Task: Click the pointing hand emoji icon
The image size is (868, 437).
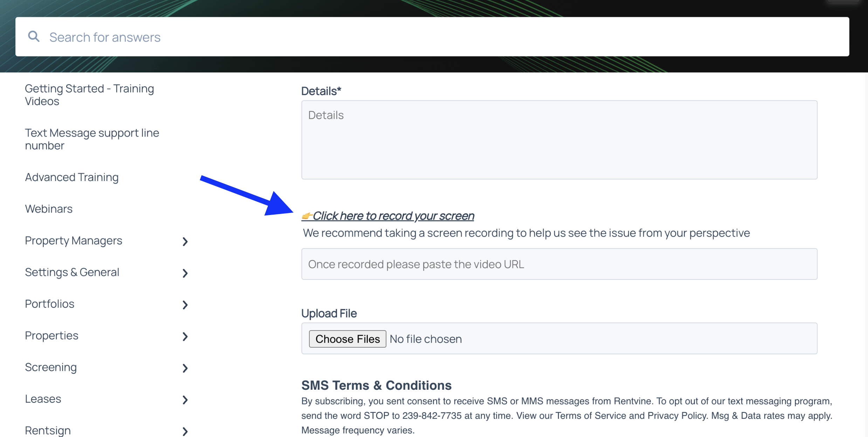Action: pyautogui.click(x=307, y=216)
